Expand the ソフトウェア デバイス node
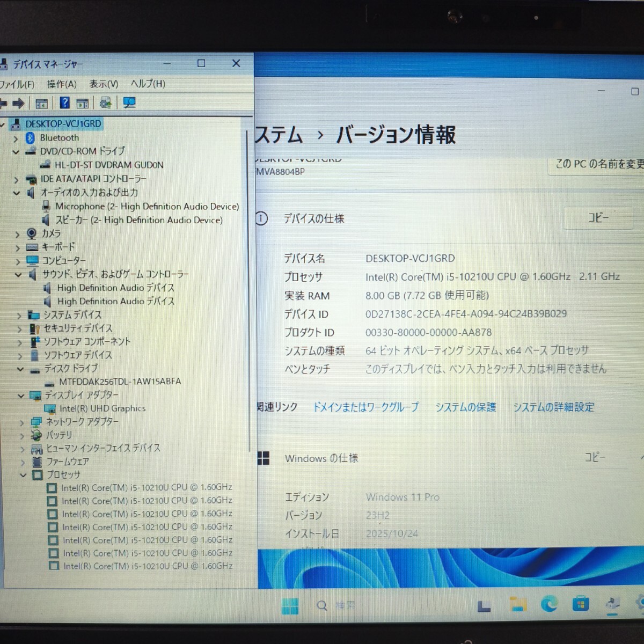 [20, 356]
